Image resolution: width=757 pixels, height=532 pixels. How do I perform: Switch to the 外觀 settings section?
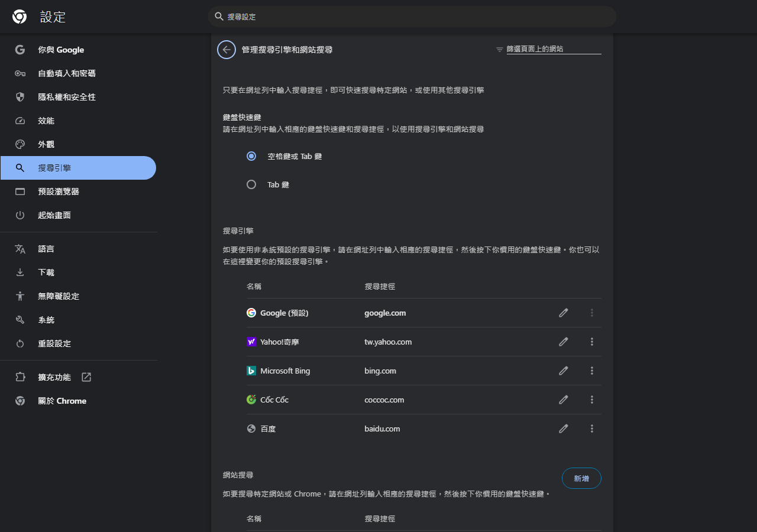(53, 144)
